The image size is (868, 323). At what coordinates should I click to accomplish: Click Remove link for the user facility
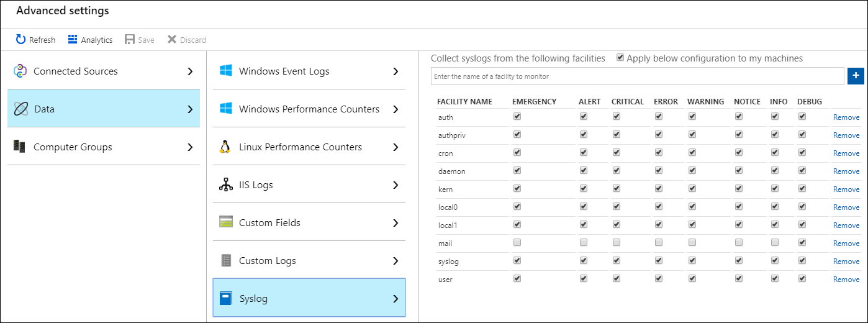pyautogui.click(x=846, y=280)
